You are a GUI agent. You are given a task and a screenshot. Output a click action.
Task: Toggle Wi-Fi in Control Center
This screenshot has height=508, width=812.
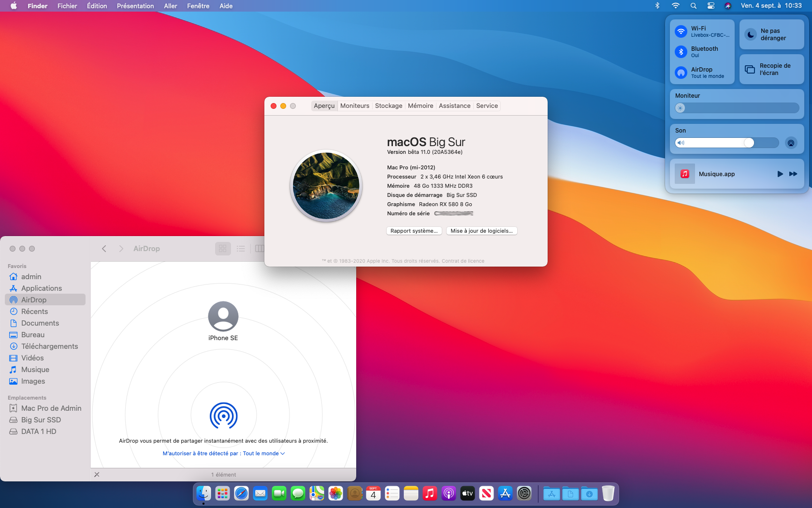click(x=681, y=31)
